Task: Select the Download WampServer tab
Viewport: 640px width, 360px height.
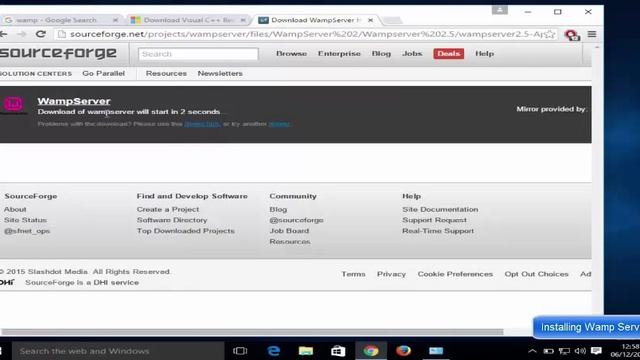Action: click(316, 20)
